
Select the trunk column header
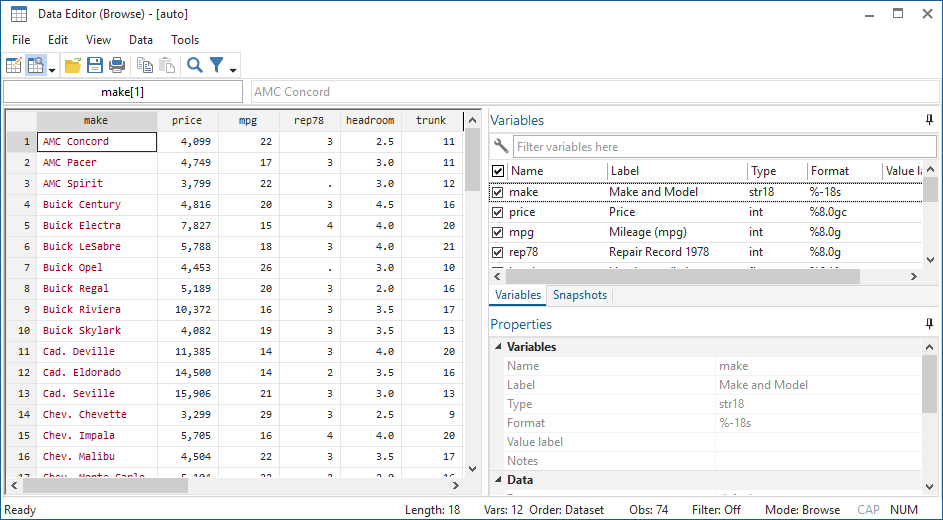click(432, 120)
